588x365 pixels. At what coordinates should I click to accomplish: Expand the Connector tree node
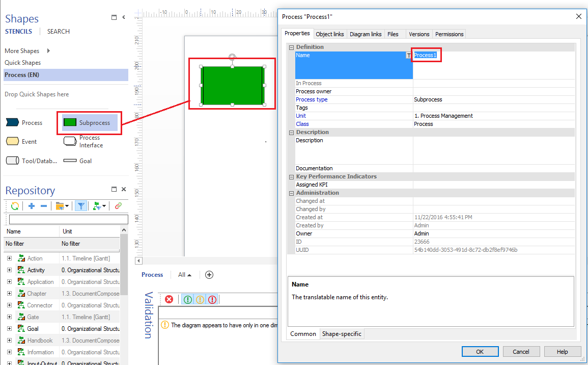(x=9, y=305)
